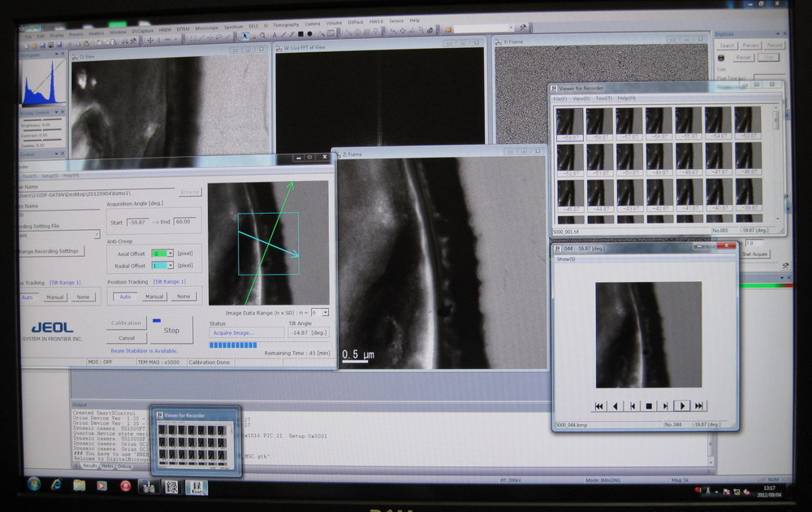Viewport: 812px width, 512px height.
Task: Open Windows Explorer folder from taskbar
Action: pyautogui.click(x=80, y=485)
